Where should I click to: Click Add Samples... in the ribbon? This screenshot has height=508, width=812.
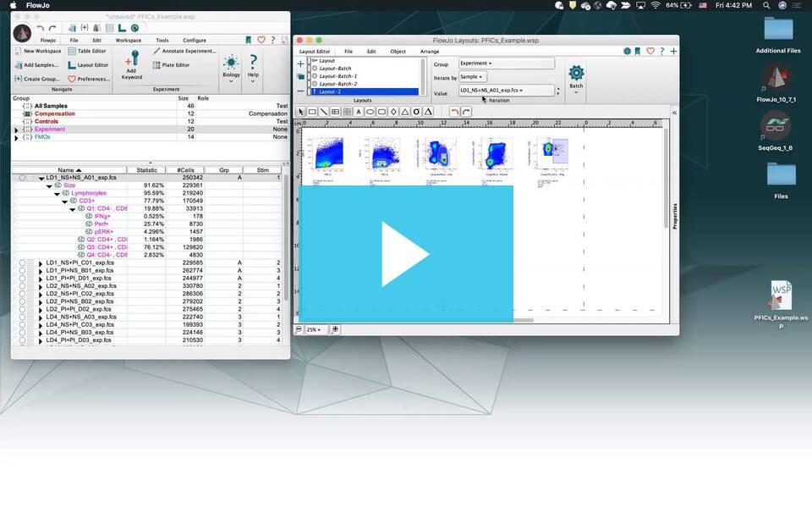point(36,65)
